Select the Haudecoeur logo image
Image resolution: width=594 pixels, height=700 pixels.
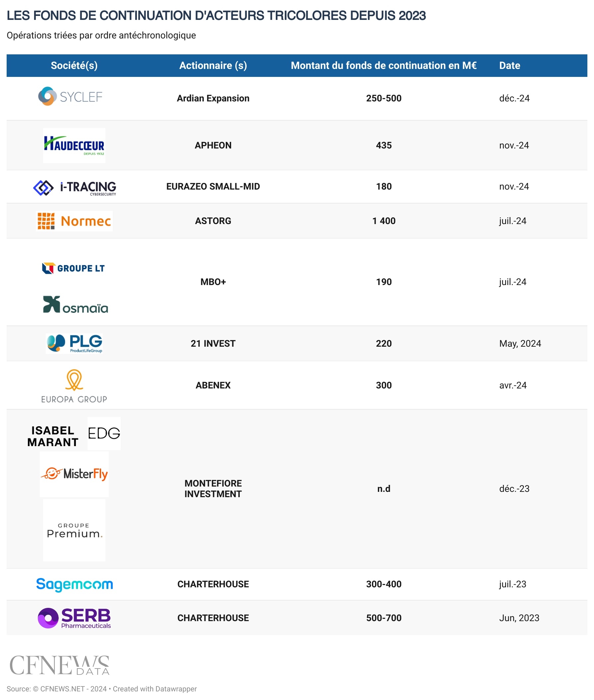pos(74,146)
